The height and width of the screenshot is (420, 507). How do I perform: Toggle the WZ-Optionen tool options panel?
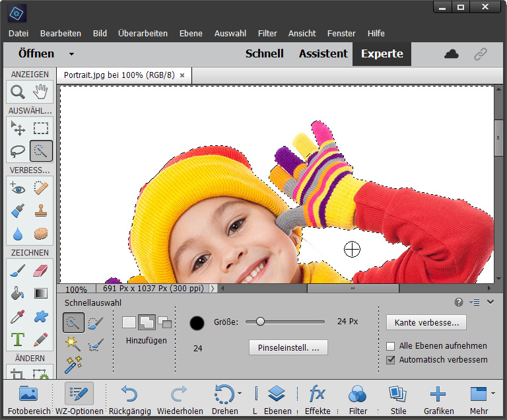click(x=79, y=395)
